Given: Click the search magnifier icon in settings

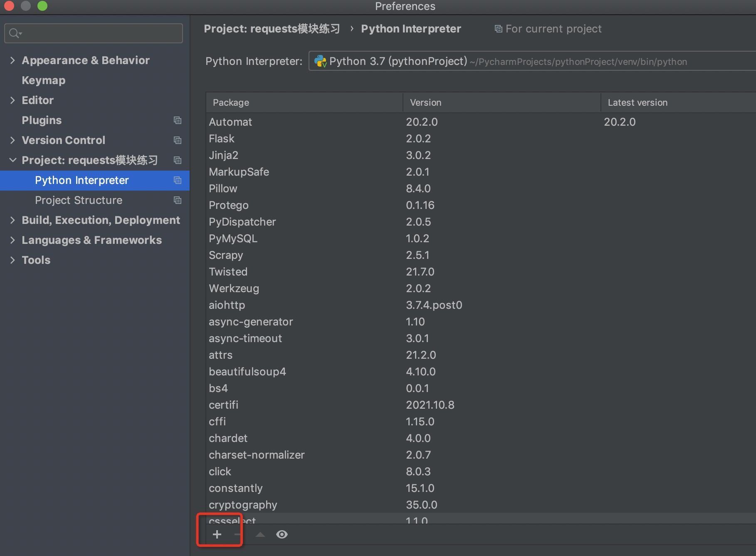Looking at the screenshot, I should coord(15,33).
